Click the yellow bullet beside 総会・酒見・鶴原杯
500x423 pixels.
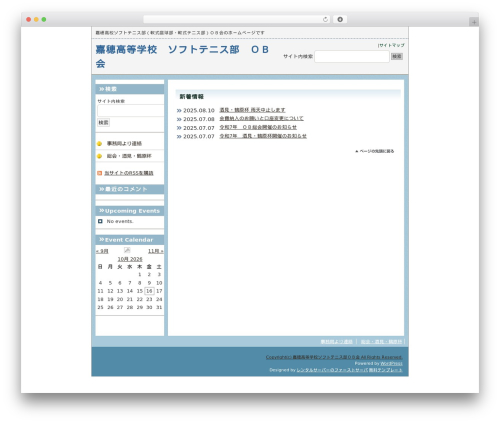click(99, 156)
